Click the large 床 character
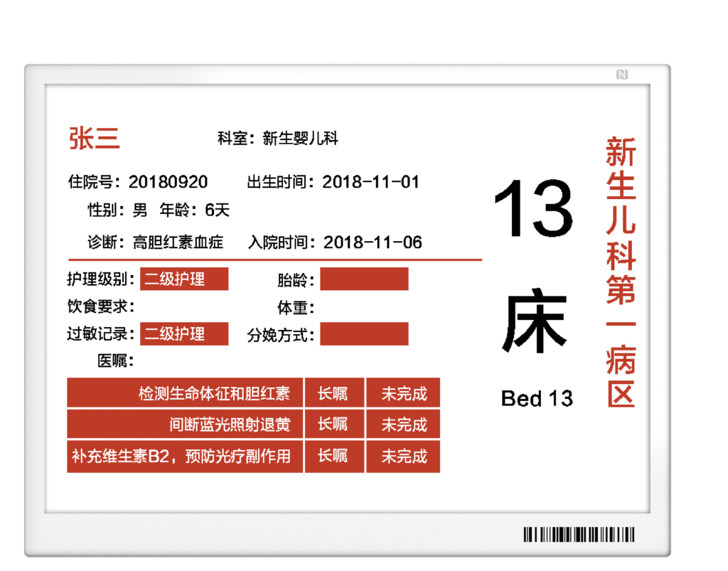This screenshot has height=571, width=728. [x=535, y=320]
